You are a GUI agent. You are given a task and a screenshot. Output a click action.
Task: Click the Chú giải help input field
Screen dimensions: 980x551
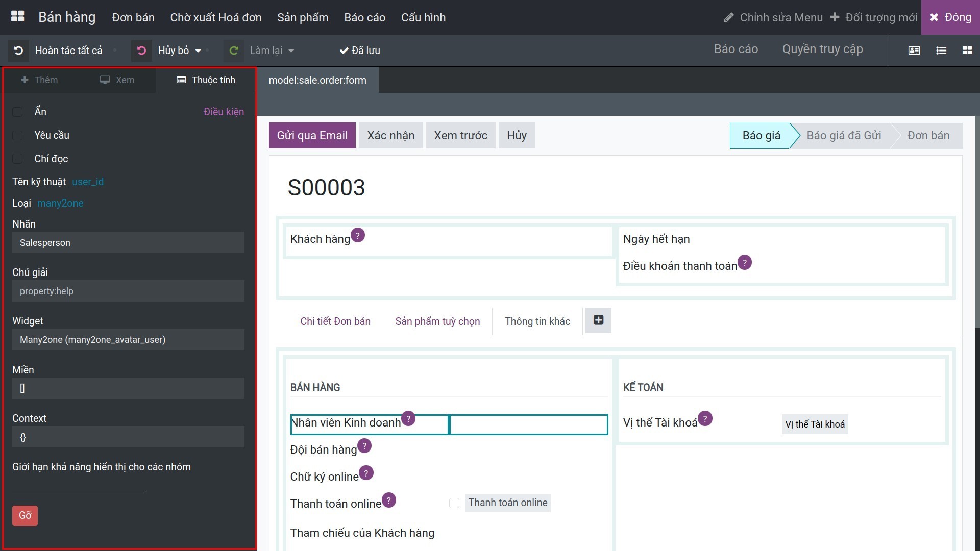coord(128,291)
